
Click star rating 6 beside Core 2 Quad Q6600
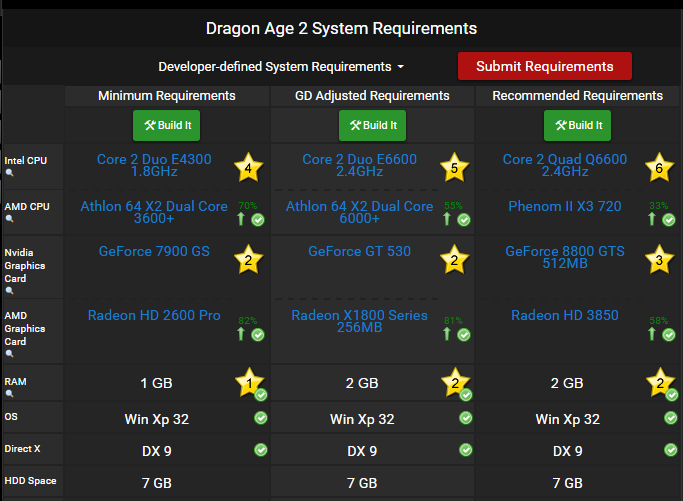click(x=659, y=167)
